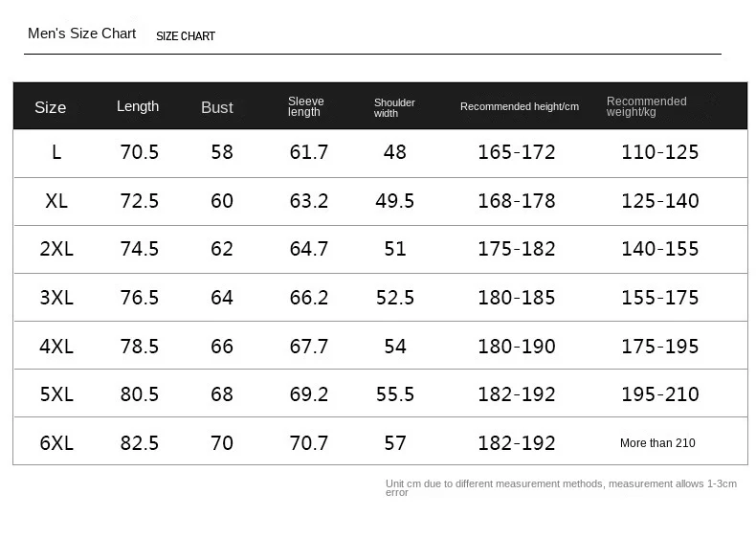The width and height of the screenshot is (756, 539).
Task: Click the measurement error note below table
Action: click(x=561, y=487)
